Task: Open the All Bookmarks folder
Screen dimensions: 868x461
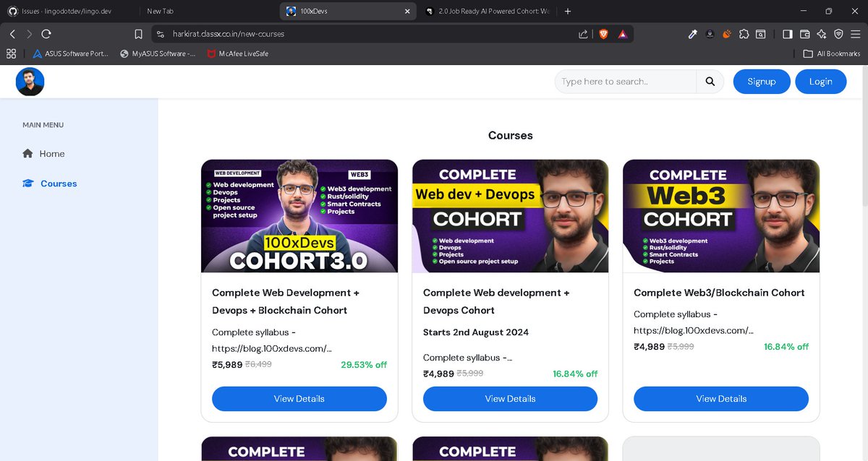Action: click(x=832, y=53)
